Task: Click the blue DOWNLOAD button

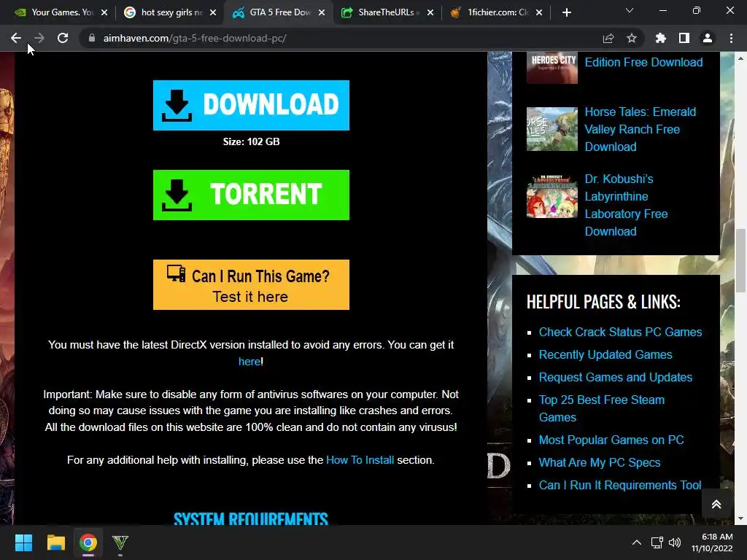Action: [251, 105]
